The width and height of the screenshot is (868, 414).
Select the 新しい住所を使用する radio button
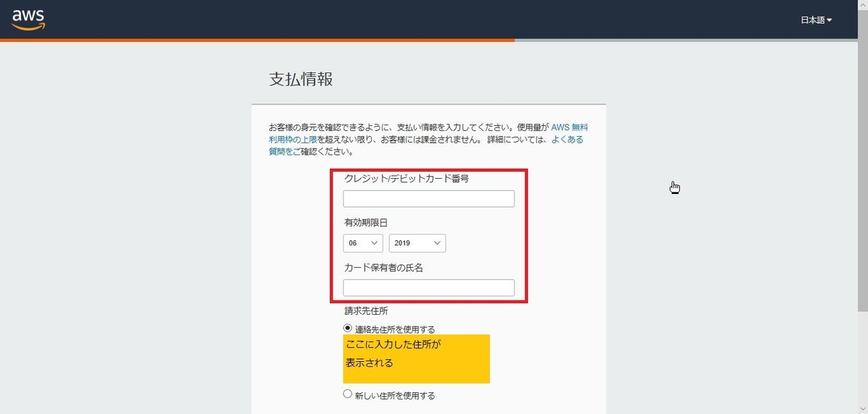(347, 394)
